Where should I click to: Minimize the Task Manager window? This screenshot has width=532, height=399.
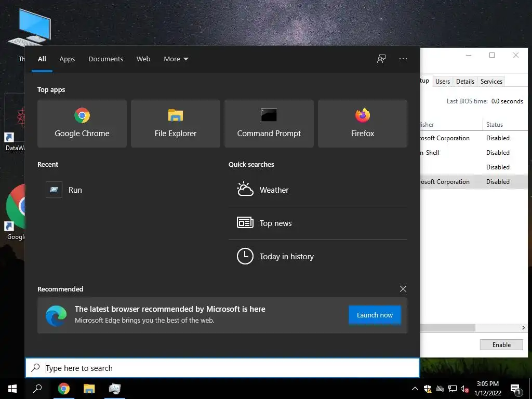click(x=469, y=55)
